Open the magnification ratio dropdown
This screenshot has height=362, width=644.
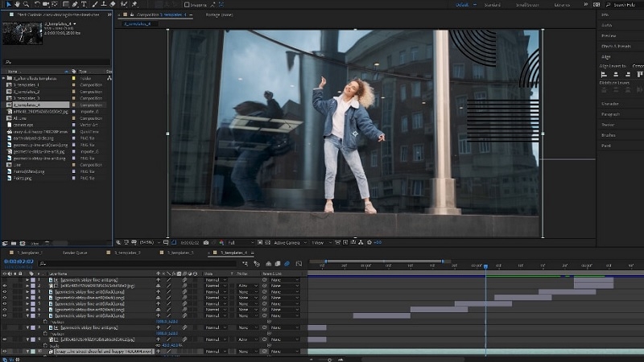(x=150, y=243)
